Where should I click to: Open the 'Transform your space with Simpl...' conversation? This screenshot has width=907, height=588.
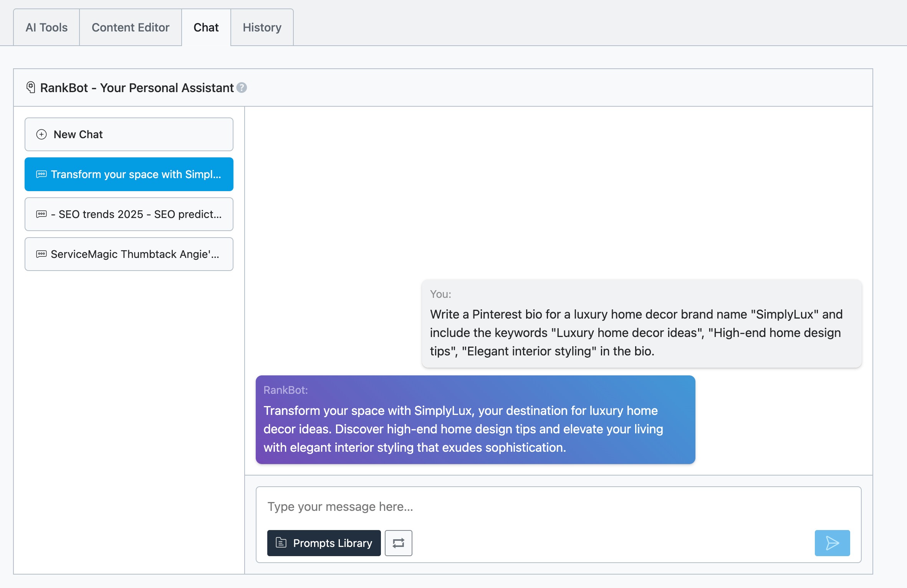click(x=129, y=174)
